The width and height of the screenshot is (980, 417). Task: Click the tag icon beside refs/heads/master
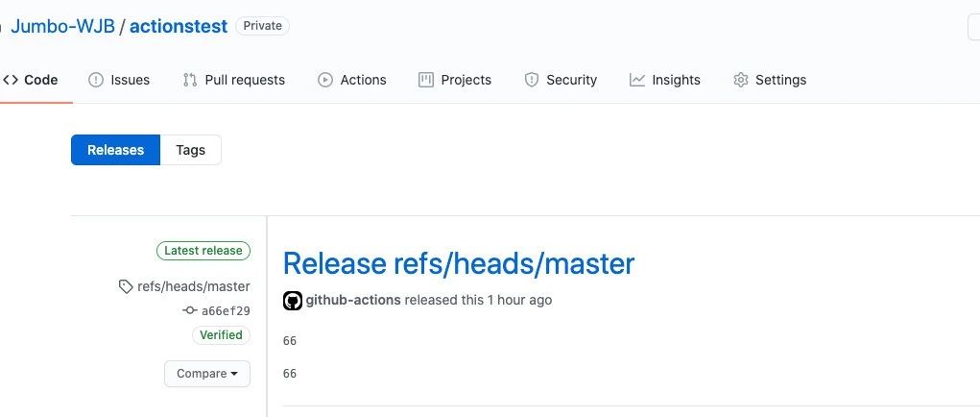tap(126, 286)
